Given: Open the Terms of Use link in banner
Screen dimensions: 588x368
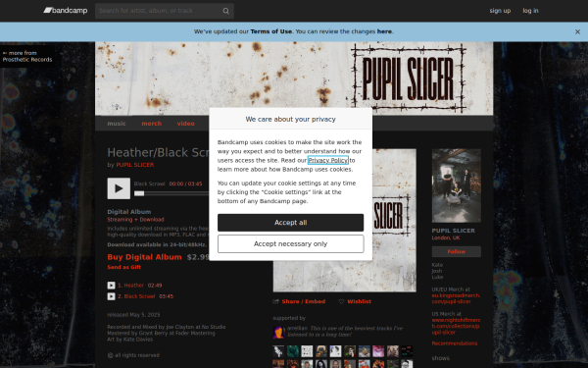Looking at the screenshot, I should 271,31.
